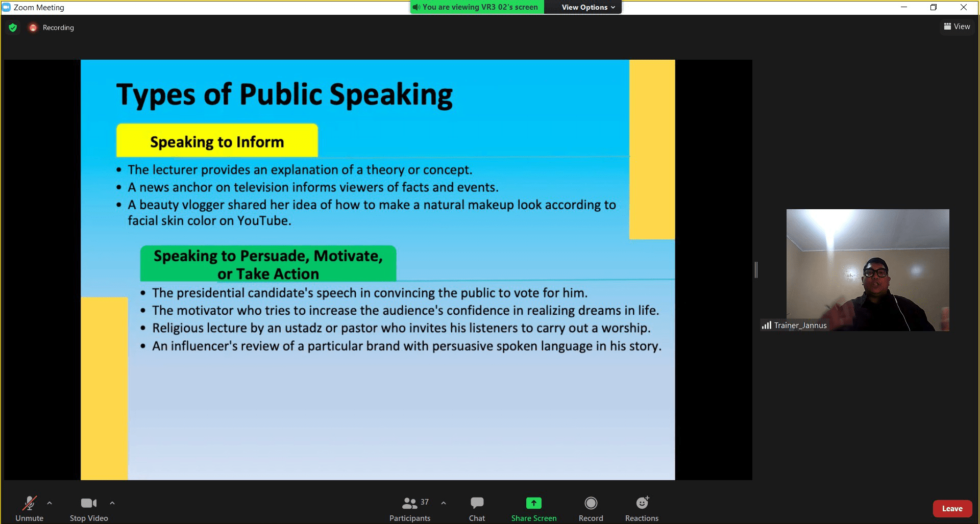Unmute the microphone
The image size is (980, 524).
(x=29, y=503)
